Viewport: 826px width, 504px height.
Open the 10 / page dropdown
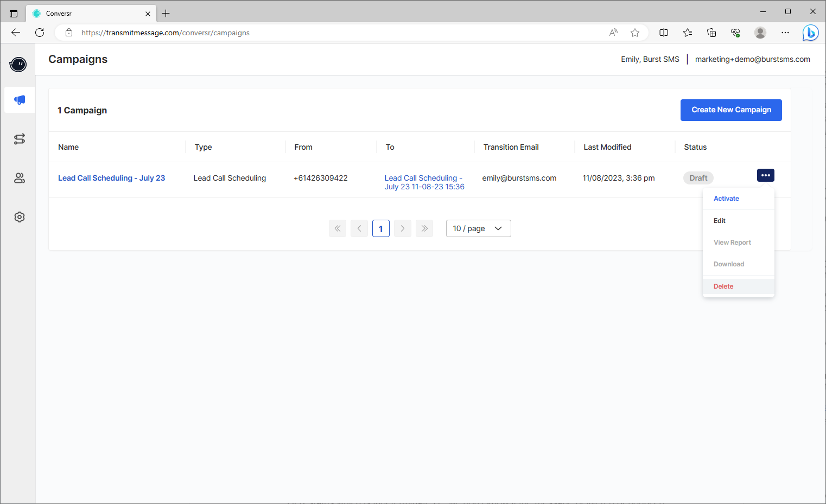(x=478, y=228)
